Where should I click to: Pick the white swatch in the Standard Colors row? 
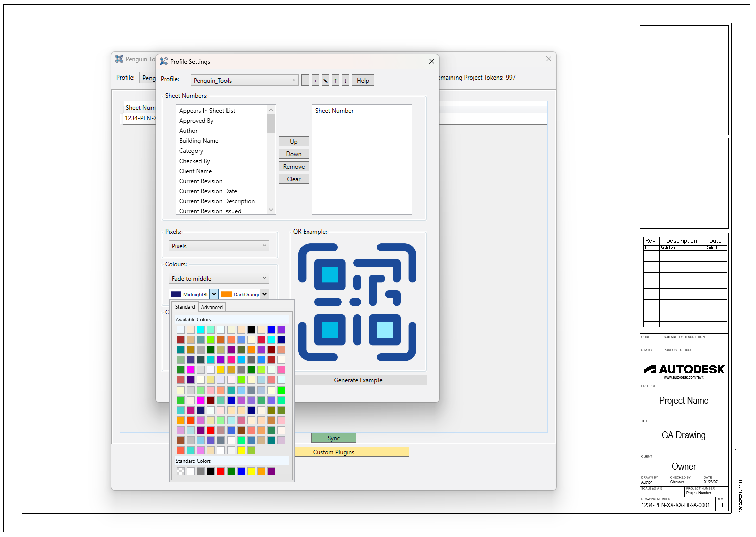pos(191,471)
